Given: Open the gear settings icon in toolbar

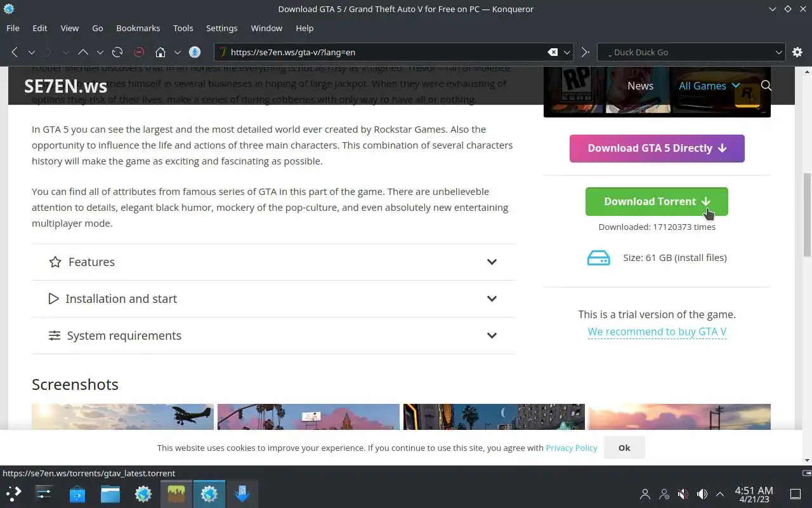Looking at the screenshot, I should pyautogui.click(x=797, y=52).
